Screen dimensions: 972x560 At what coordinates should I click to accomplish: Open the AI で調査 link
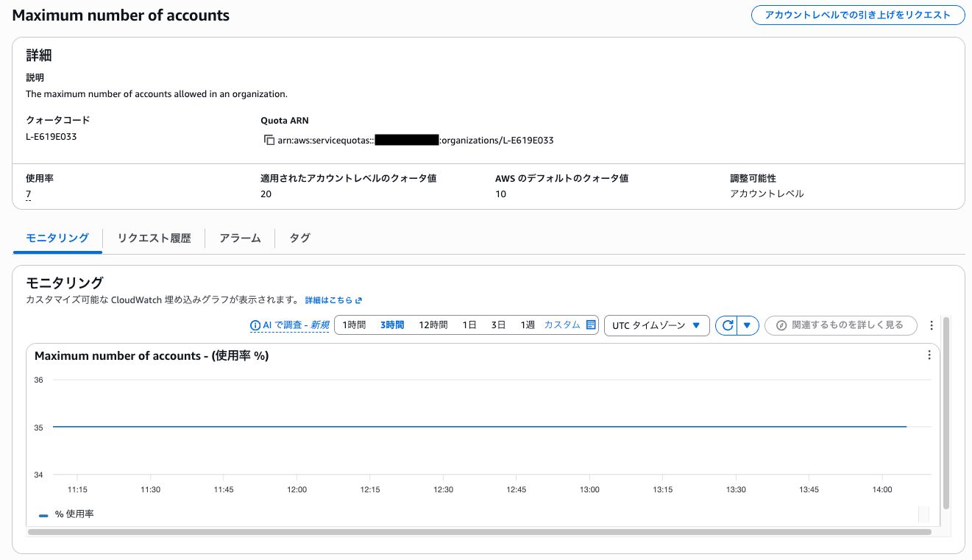(x=295, y=325)
